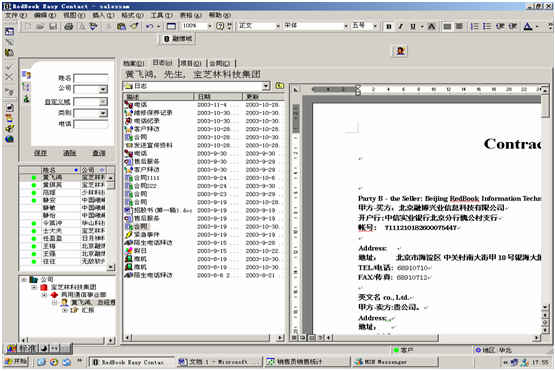Click the numbered list icon
This screenshot has height=371, width=555.
click(474, 26)
